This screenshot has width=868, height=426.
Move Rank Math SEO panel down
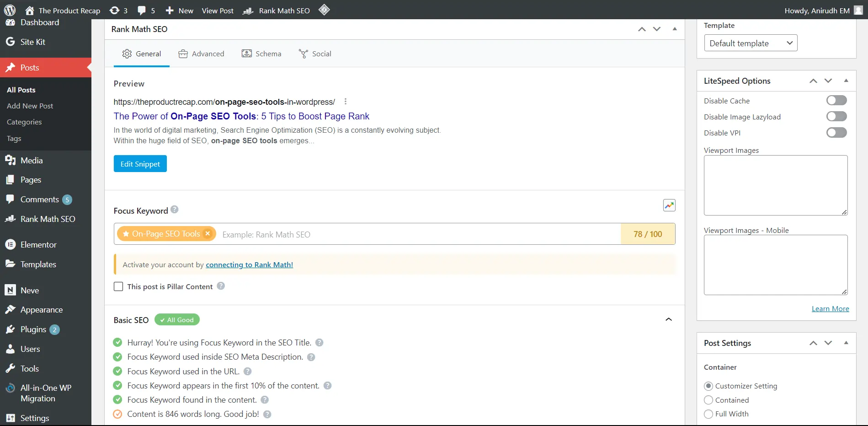pos(657,29)
